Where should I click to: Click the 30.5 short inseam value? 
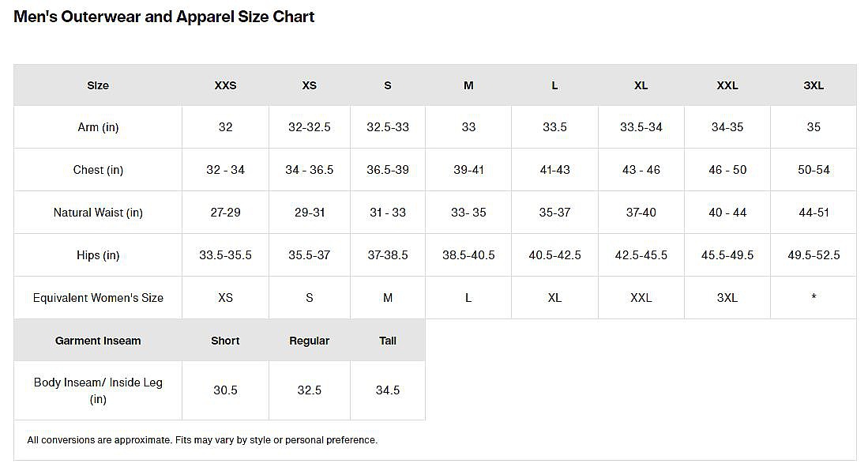(225, 390)
